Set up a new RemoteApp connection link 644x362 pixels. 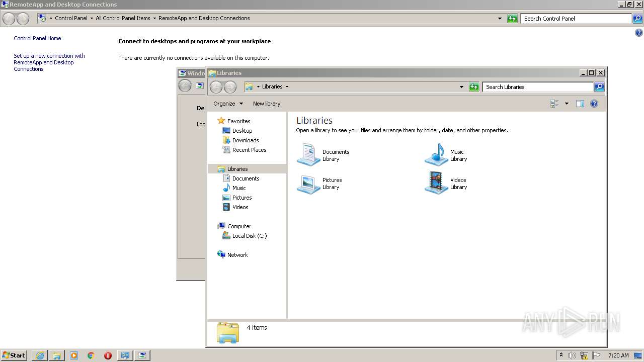49,62
